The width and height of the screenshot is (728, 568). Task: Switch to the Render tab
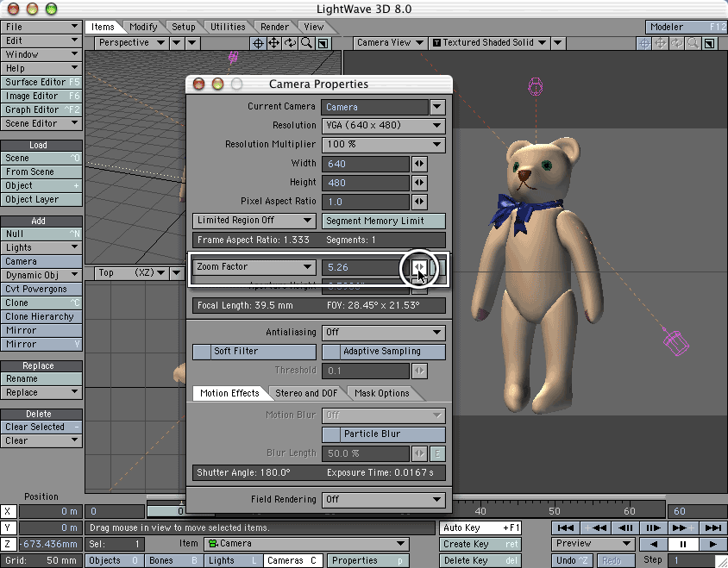click(x=274, y=27)
